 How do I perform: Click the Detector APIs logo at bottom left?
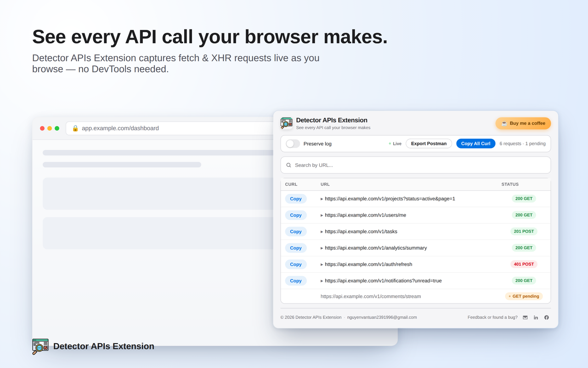click(x=40, y=346)
